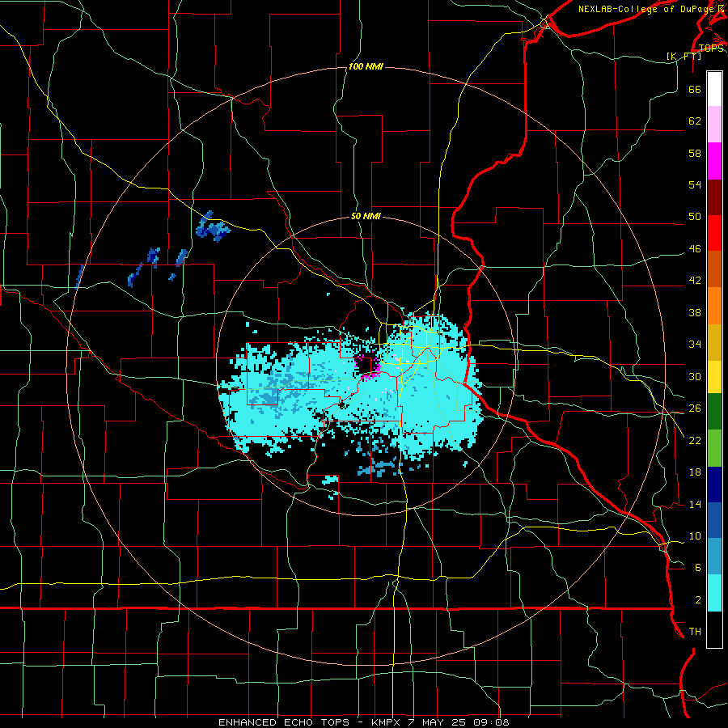Screen dimensions: 728x728
Task: Click the legend value 42
Action: coord(695,281)
